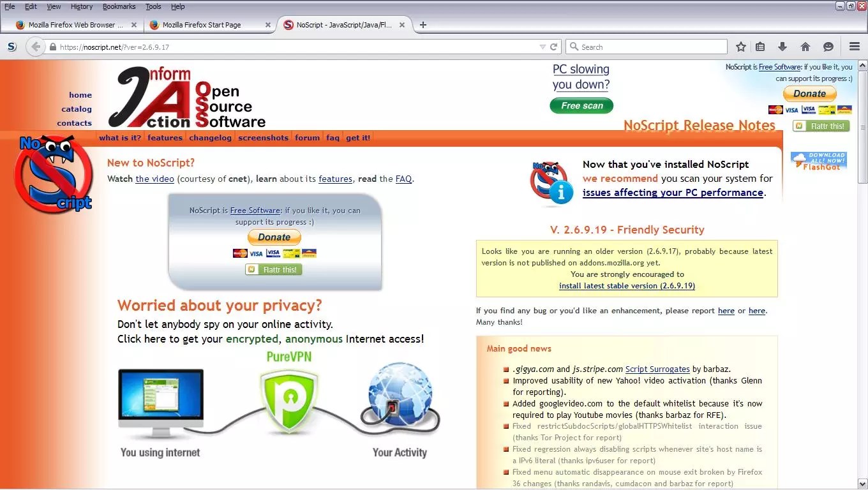Screen dimensions: 868x490
Task: Open the Downloads arrow icon
Action: [x=782, y=47]
